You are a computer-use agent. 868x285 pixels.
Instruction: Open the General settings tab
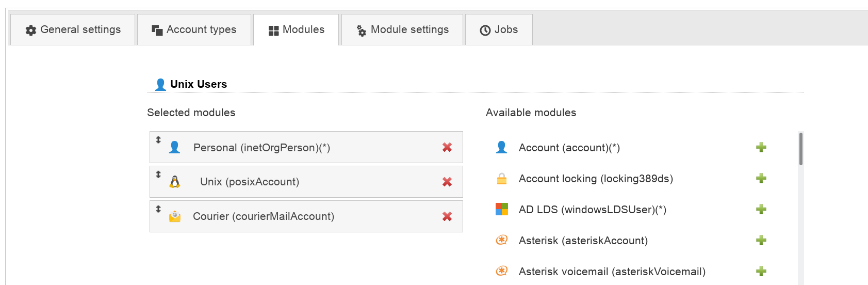coord(73,30)
